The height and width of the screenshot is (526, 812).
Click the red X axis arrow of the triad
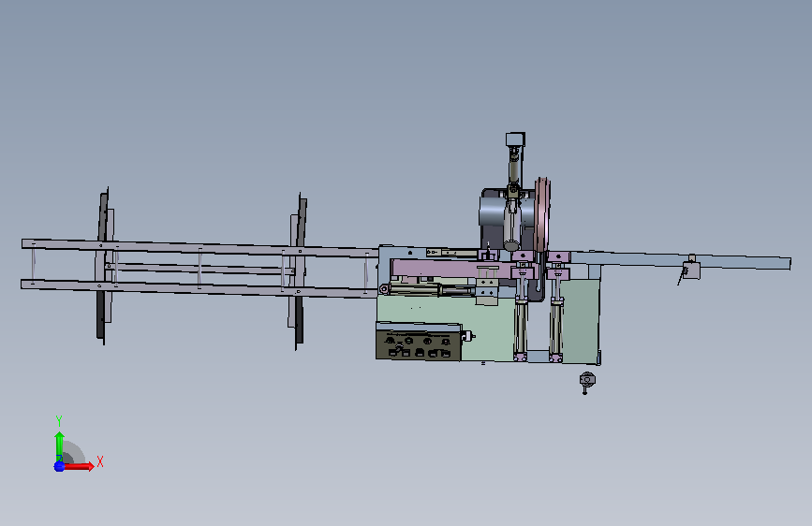79,466
